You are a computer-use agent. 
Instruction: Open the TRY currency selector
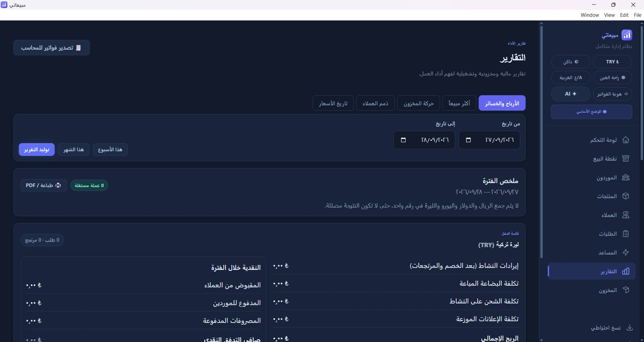[x=612, y=62]
